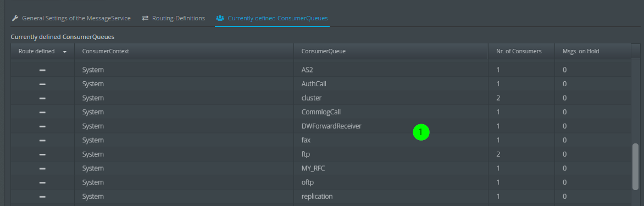Screen dimensions: 644x206
Task: Select the replication queue row
Action: [x=321, y=196]
